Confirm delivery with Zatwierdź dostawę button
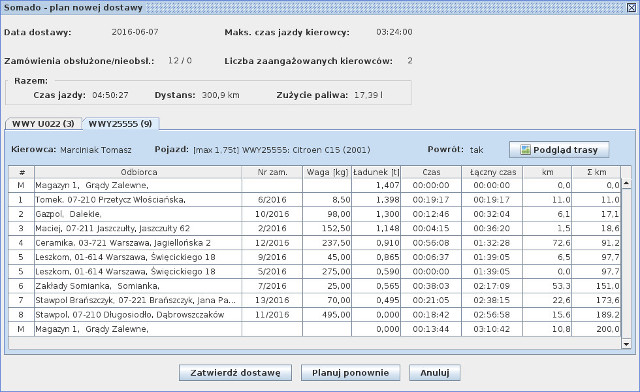Screen dimensions: 640x392 [x=236, y=373]
